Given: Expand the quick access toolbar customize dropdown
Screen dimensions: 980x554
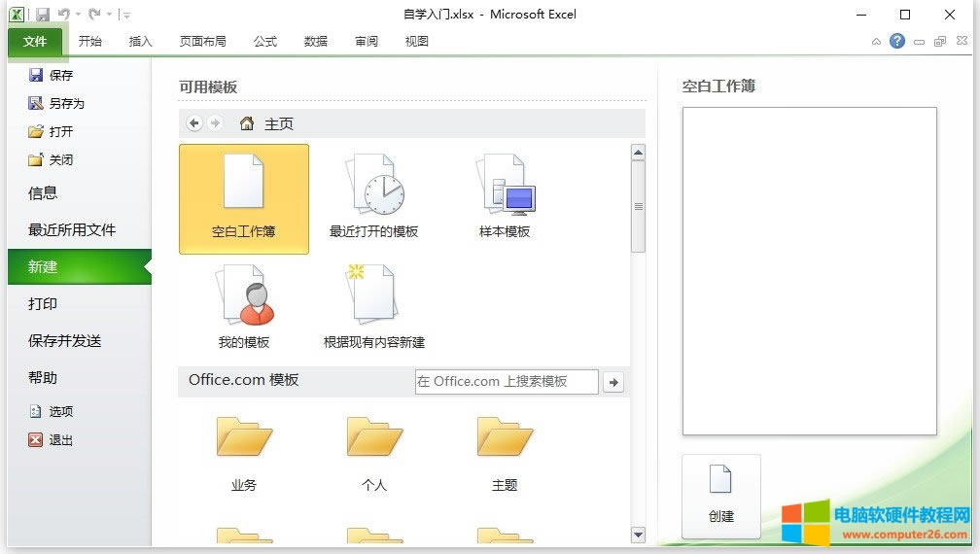Looking at the screenshot, I should pos(127,16).
